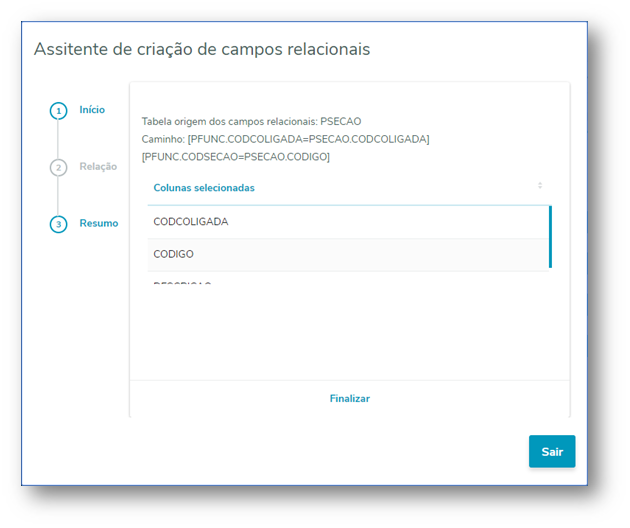
Task: Switch to the Relação step
Action: click(98, 166)
